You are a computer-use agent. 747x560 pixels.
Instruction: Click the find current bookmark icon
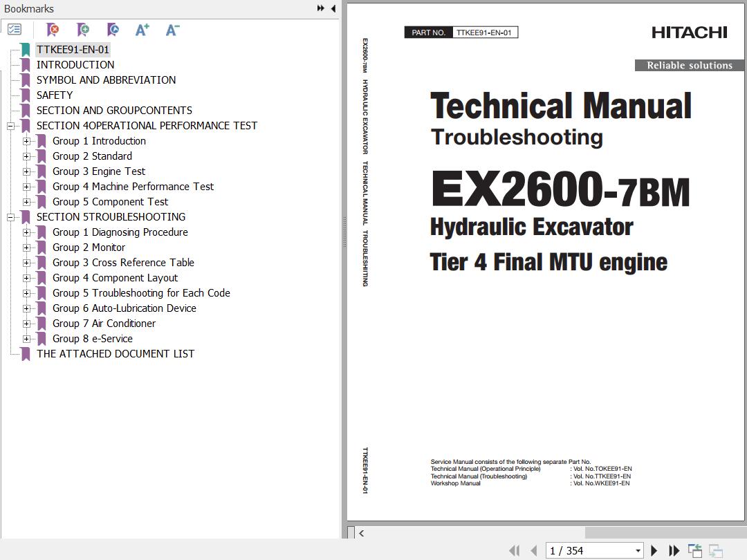coord(113,30)
